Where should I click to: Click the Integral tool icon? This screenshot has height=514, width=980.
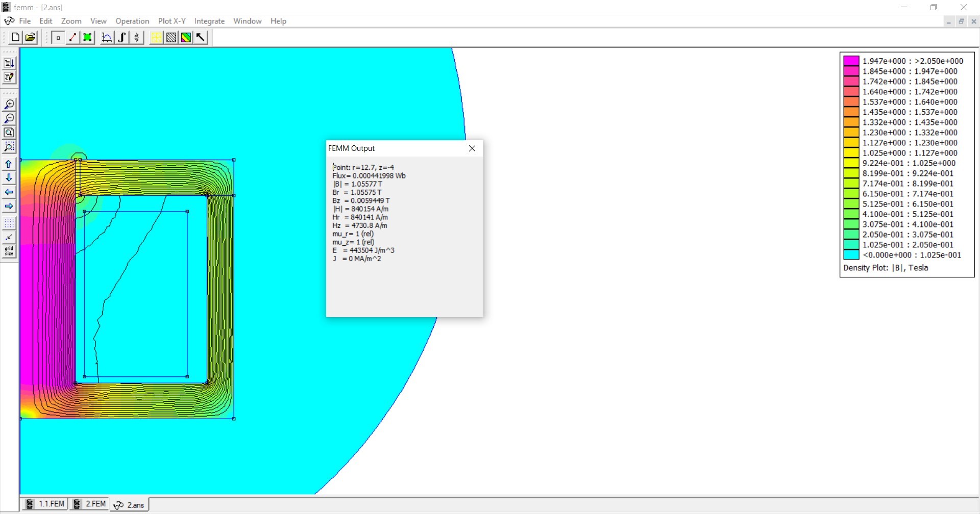point(122,37)
